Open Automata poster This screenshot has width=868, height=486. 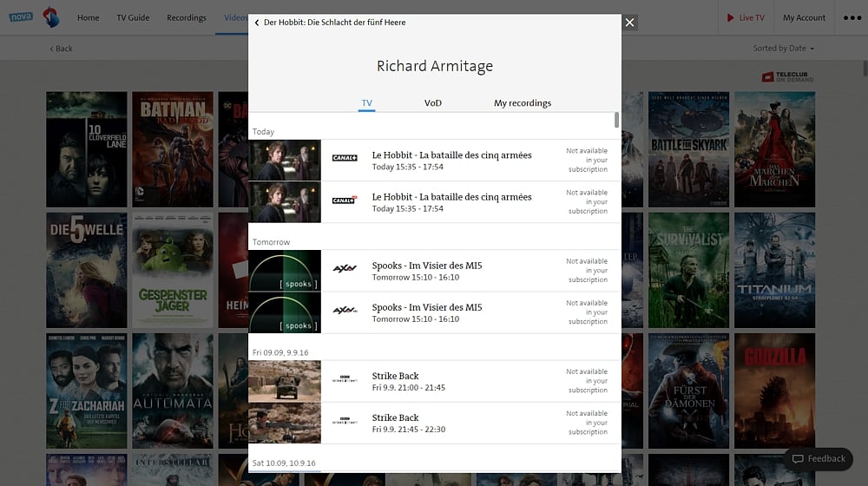tap(173, 391)
